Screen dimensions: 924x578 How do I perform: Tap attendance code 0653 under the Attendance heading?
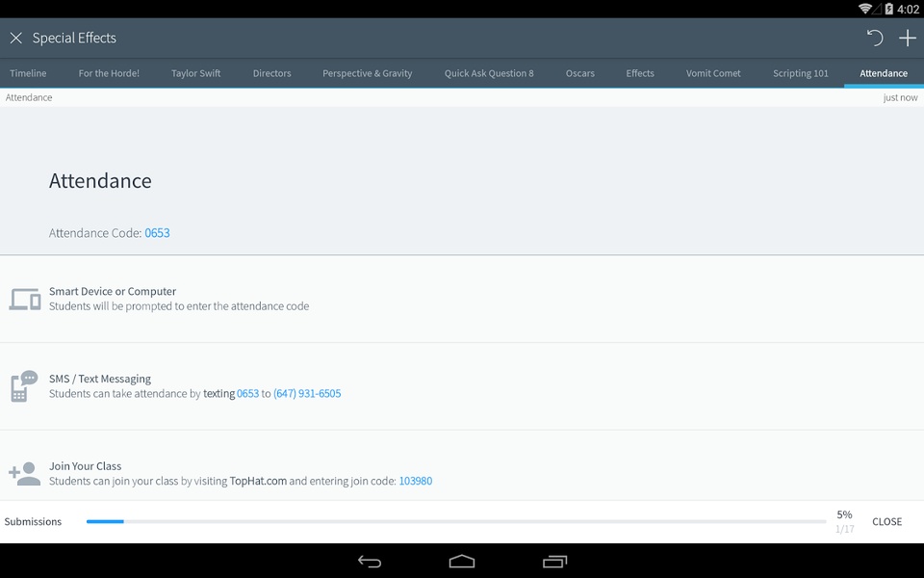[x=157, y=233]
